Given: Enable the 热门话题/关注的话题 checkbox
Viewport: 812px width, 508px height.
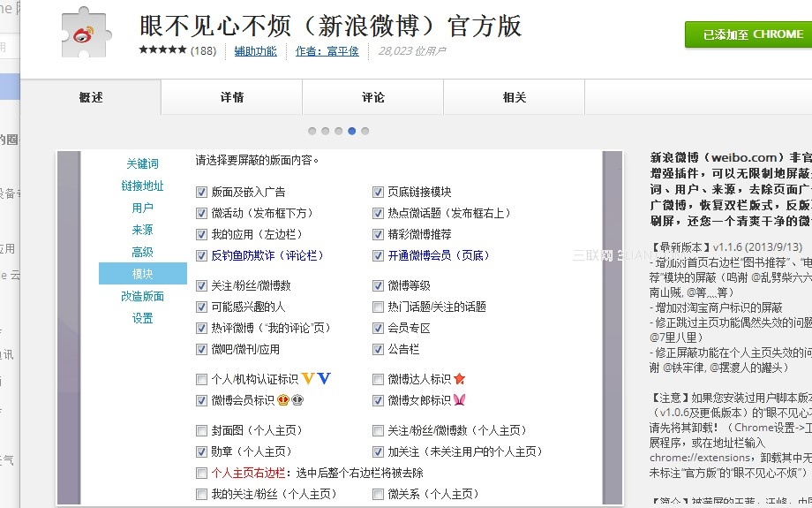Looking at the screenshot, I should click(x=379, y=307).
